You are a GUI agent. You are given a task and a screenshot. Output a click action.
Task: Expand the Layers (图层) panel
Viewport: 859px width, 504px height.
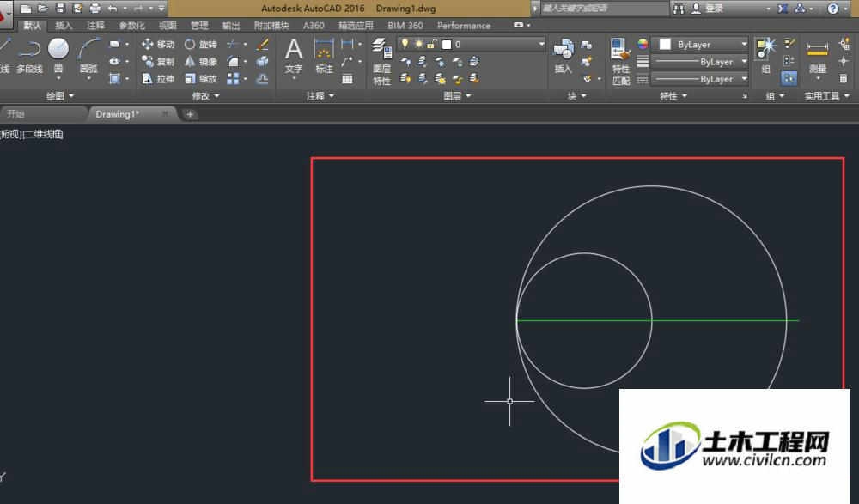pos(457,96)
